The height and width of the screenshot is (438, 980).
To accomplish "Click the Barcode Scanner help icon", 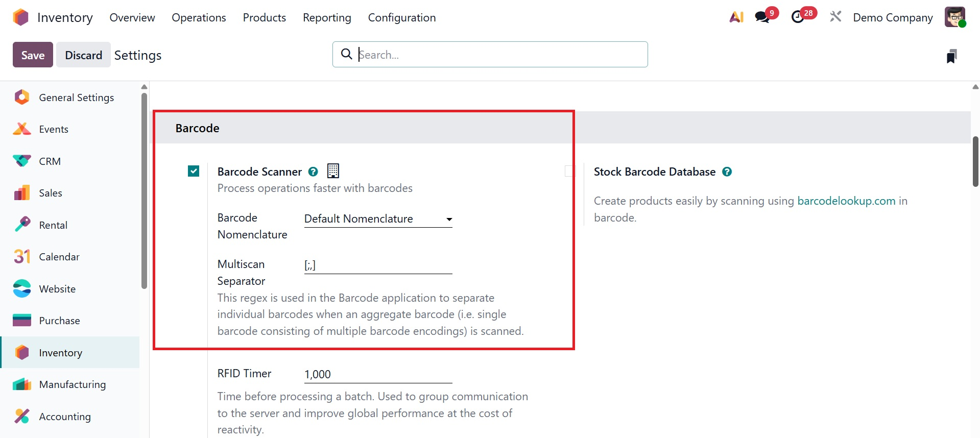I will tap(313, 172).
